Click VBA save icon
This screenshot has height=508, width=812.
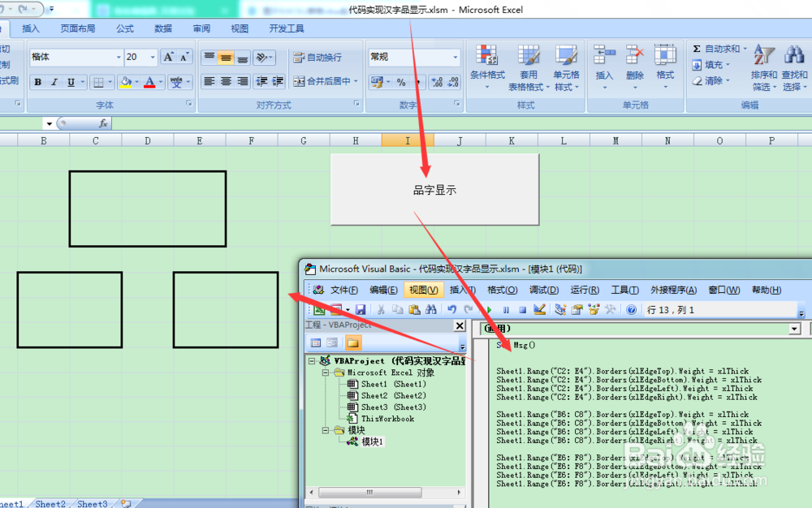click(x=361, y=309)
